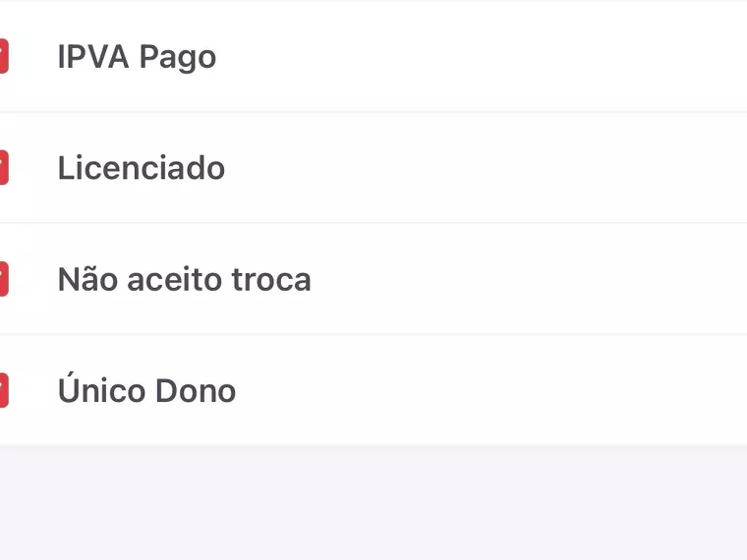Click the red icon beside Licenciado
The width and height of the screenshot is (747, 560).
[x=3, y=168]
